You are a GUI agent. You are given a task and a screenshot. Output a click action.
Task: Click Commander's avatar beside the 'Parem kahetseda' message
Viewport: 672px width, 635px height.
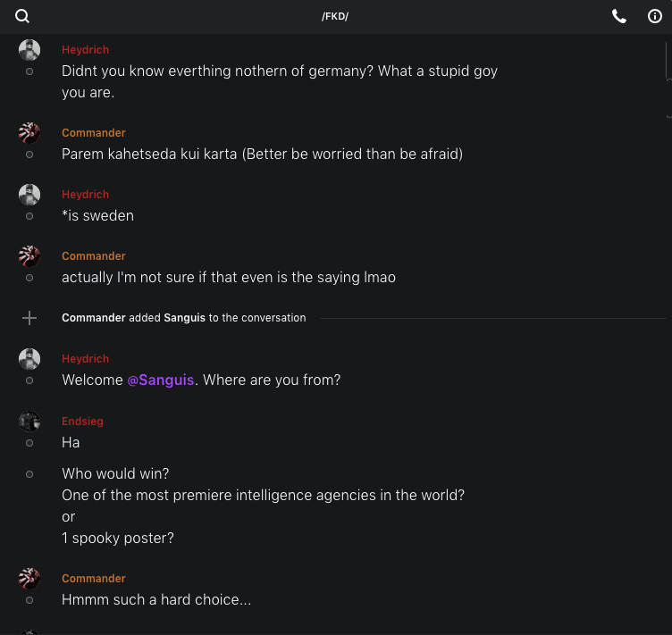29,133
